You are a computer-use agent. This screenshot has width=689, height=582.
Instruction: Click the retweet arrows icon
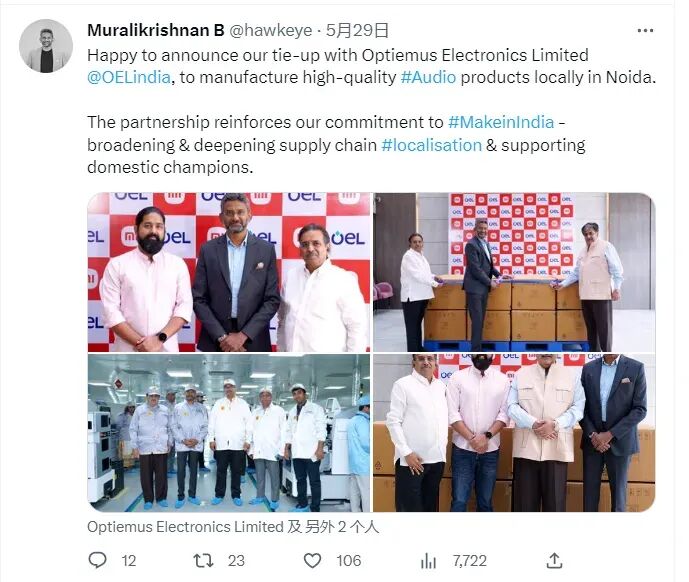click(x=203, y=560)
